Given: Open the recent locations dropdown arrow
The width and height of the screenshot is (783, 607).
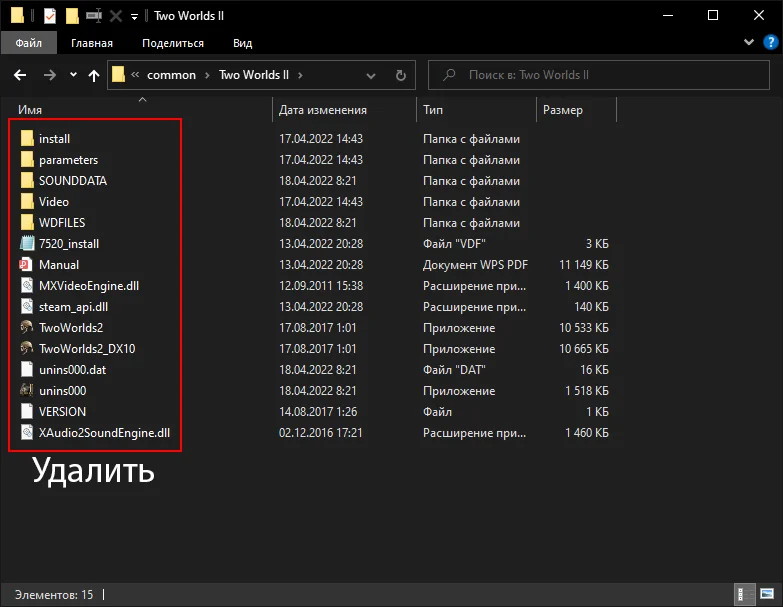Looking at the screenshot, I should 73,75.
